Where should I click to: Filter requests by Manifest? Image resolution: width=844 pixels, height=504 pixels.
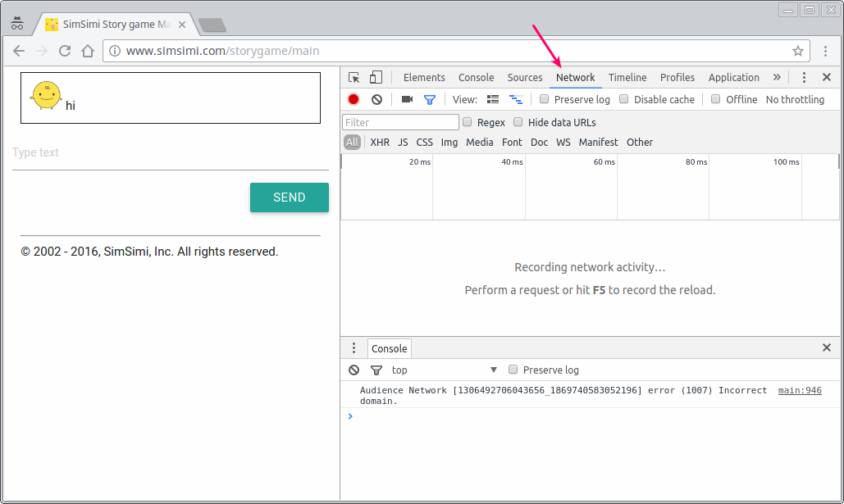pyautogui.click(x=598, y=143)
